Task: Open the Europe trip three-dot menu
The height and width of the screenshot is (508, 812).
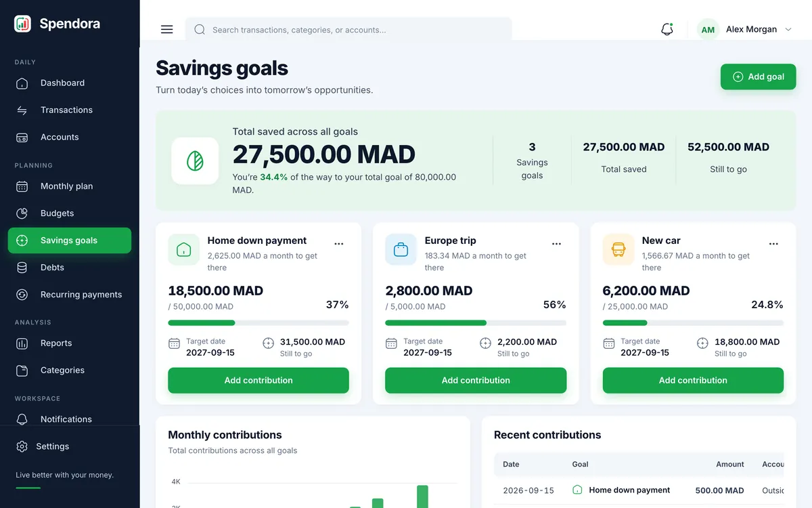Action: (556, 244)
